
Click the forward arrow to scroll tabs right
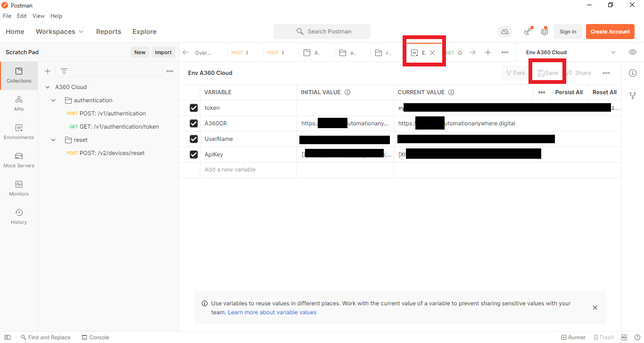pos(472,52)
